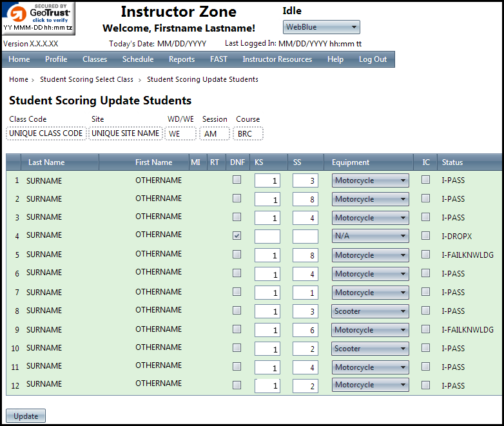Open the Schedule menu

point(138,59)
